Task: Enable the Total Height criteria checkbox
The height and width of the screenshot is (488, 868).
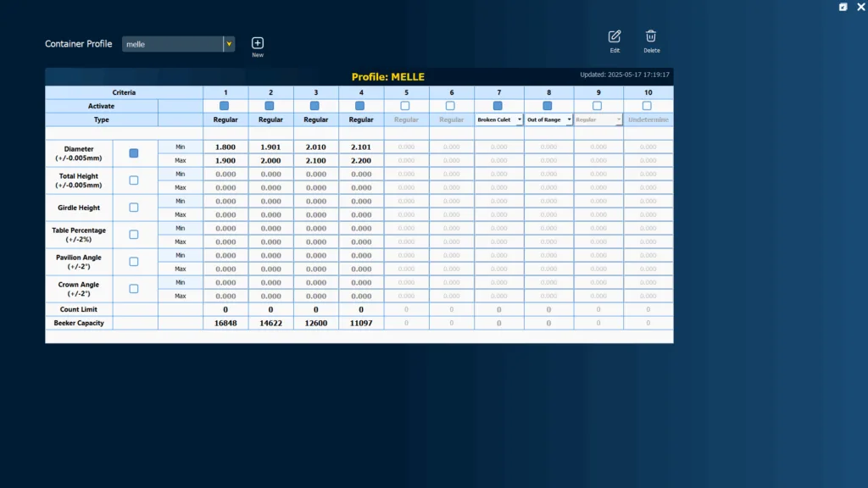Action: point(134,180)
